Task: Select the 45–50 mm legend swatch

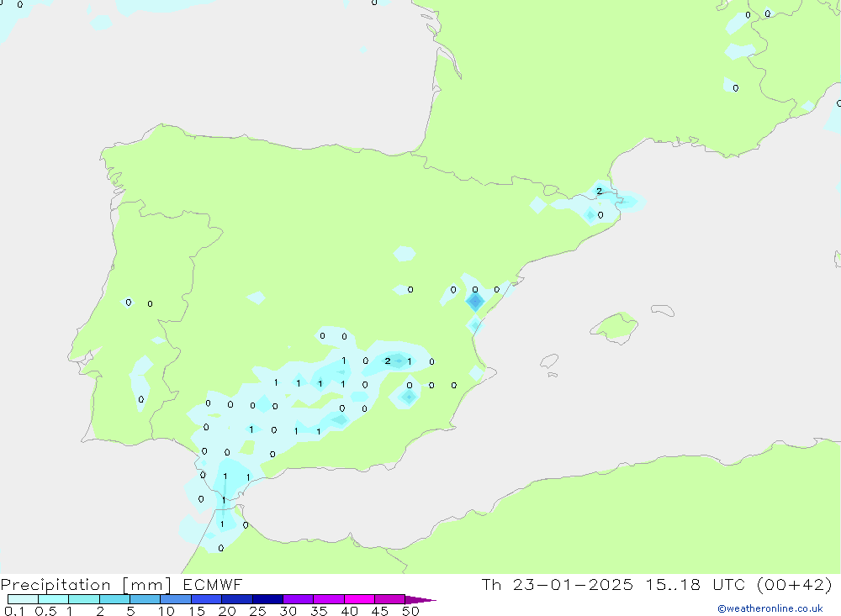Action: point(389,599)
